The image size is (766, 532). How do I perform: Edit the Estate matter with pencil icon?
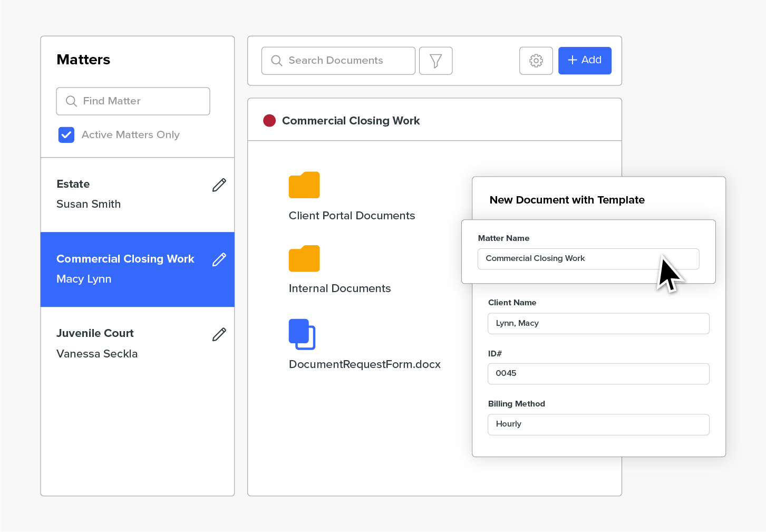coord(219,185)
